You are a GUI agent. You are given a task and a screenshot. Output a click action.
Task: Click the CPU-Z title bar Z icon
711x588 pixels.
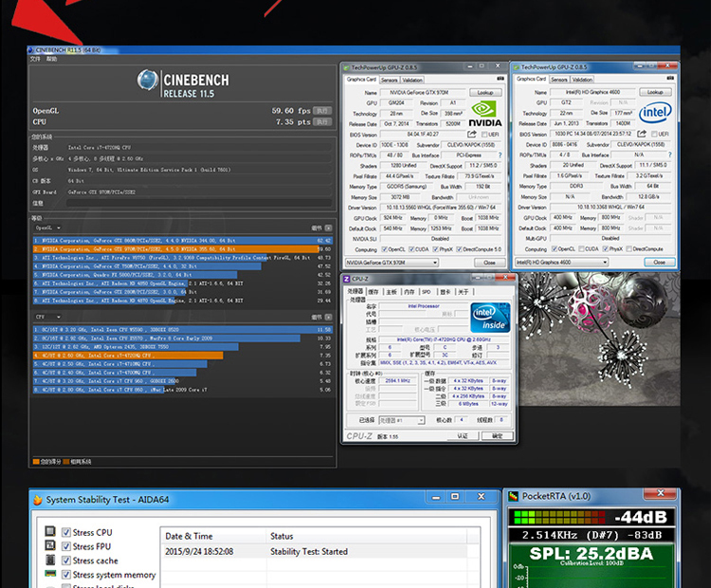[x=347, y=279]
